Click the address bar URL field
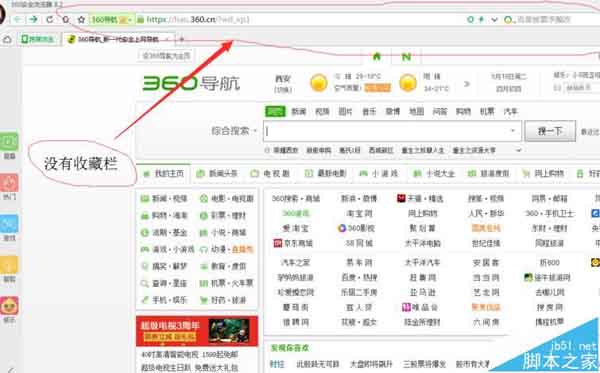 coord(298,19)
